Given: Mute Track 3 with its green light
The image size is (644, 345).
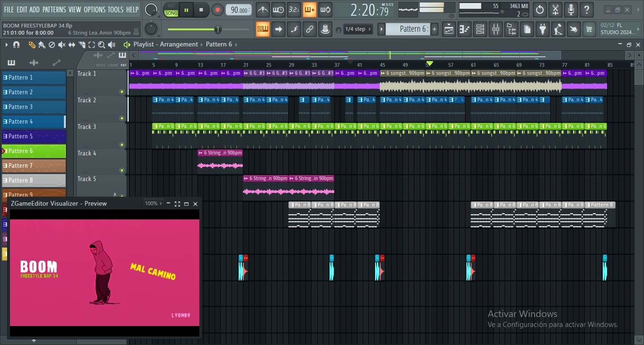Looking at the screenshot, I should pos(122,145).
